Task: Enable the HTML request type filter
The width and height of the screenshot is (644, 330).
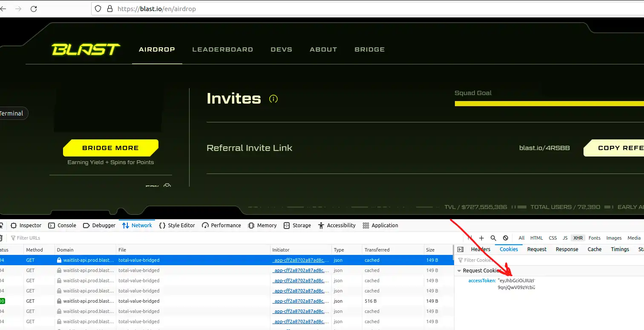Action: (536, 238)
